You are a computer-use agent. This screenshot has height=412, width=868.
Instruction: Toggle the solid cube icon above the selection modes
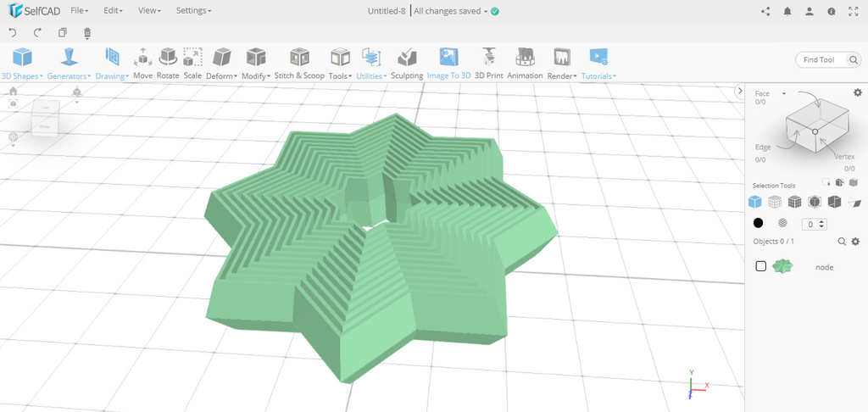(853, 182)
